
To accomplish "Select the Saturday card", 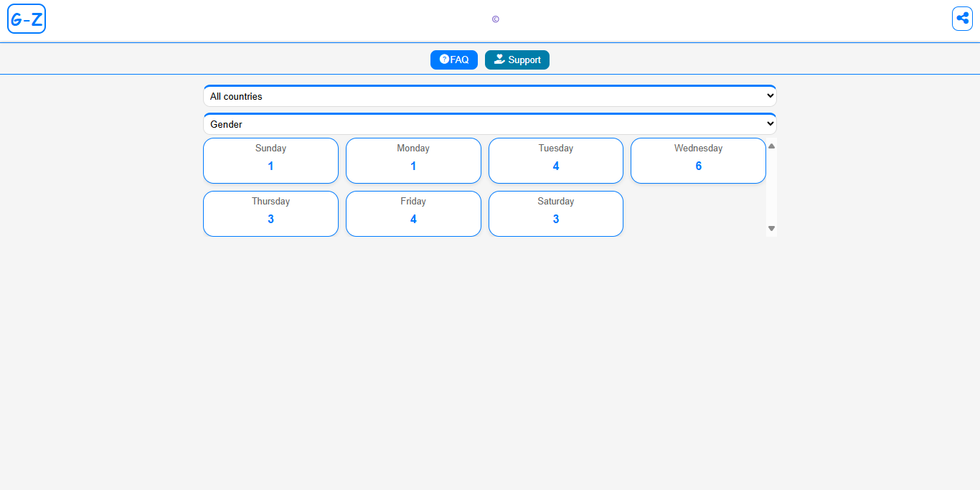I will click(x=556, y=214).
